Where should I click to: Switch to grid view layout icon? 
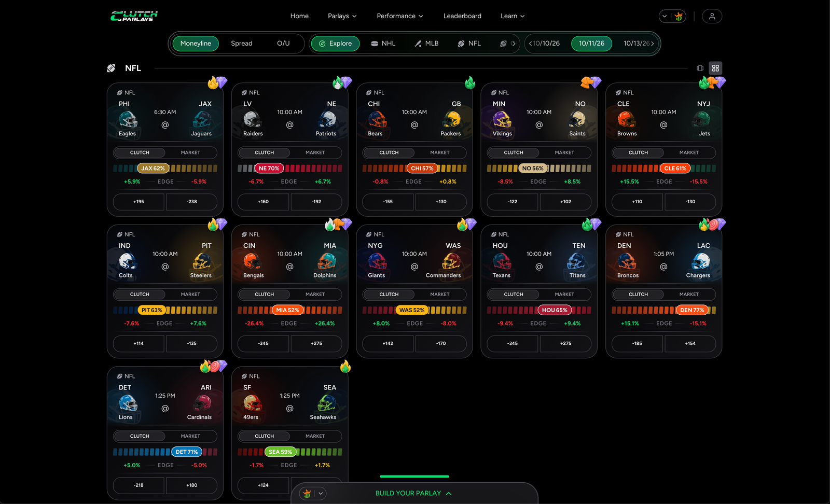coord(715,68)
